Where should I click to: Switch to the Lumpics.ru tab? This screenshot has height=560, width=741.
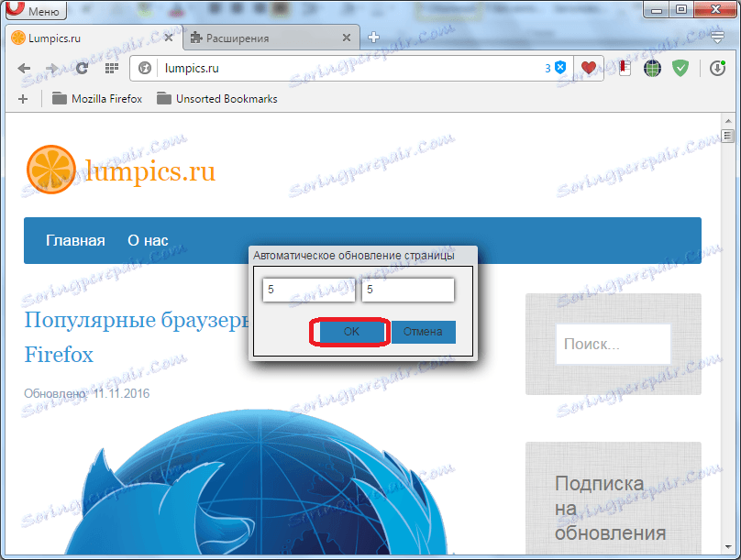[94, 38]
